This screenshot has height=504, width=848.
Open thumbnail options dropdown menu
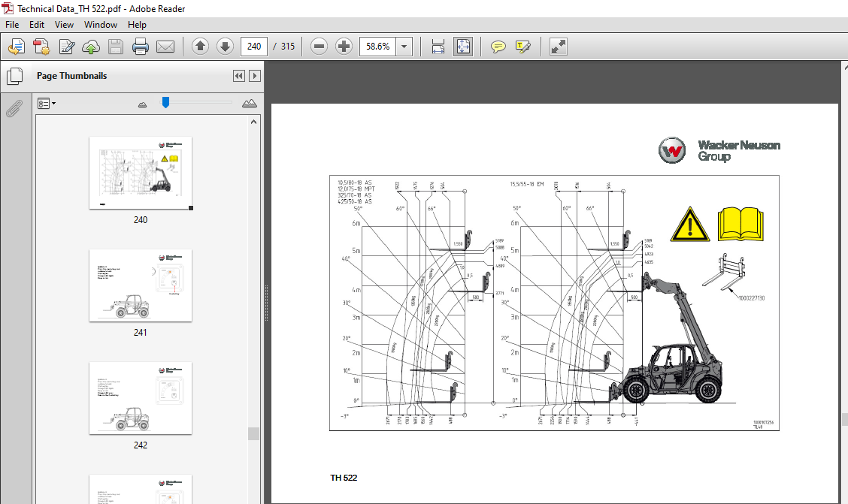tap(47, 103)
